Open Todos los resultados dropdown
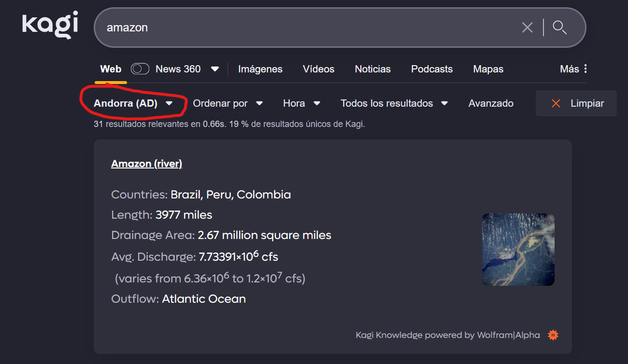 click(x=394, y=103)
